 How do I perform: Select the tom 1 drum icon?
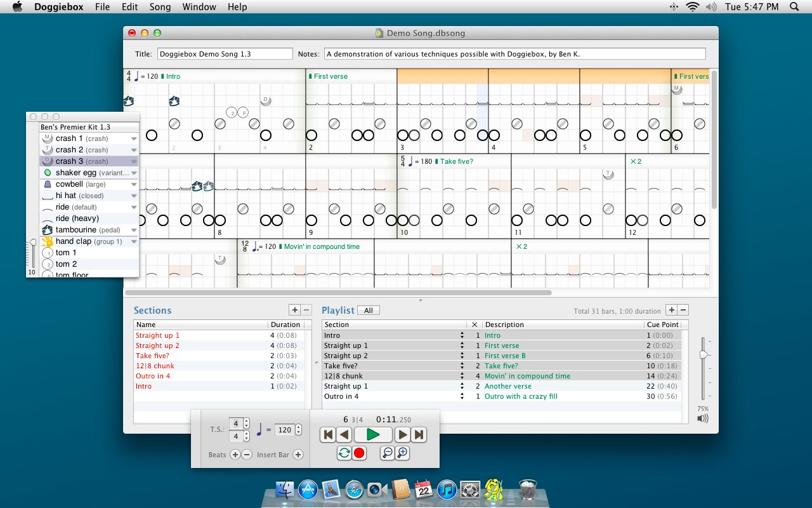[47, 253]
